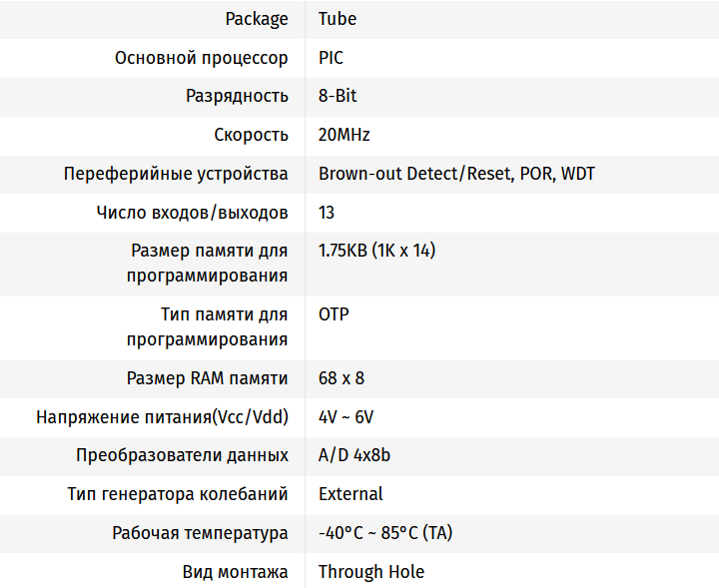This screenshot has width=719, height=588.
Task: Select the "20MHz" speed value
Action: [x=345, y=135]
